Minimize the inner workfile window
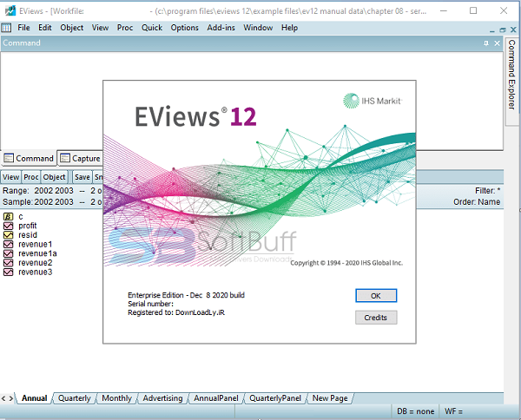The height and width of the screenshot is (420, 521). point(492,31)
